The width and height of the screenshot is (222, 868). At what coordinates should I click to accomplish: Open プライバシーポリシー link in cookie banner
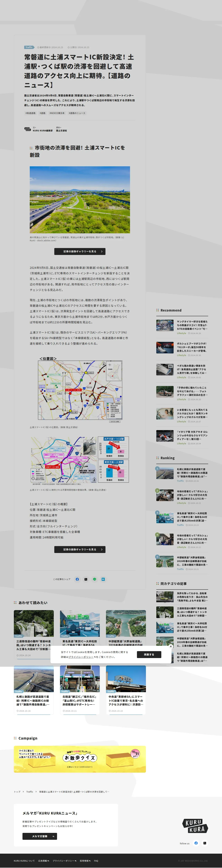click(x=82, y=657)
